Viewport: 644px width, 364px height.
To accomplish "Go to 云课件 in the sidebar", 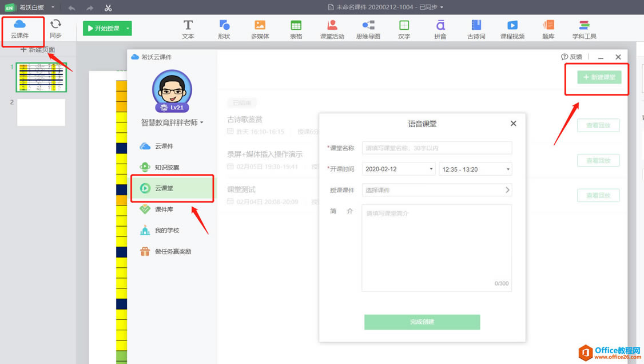I will point(172,146).
